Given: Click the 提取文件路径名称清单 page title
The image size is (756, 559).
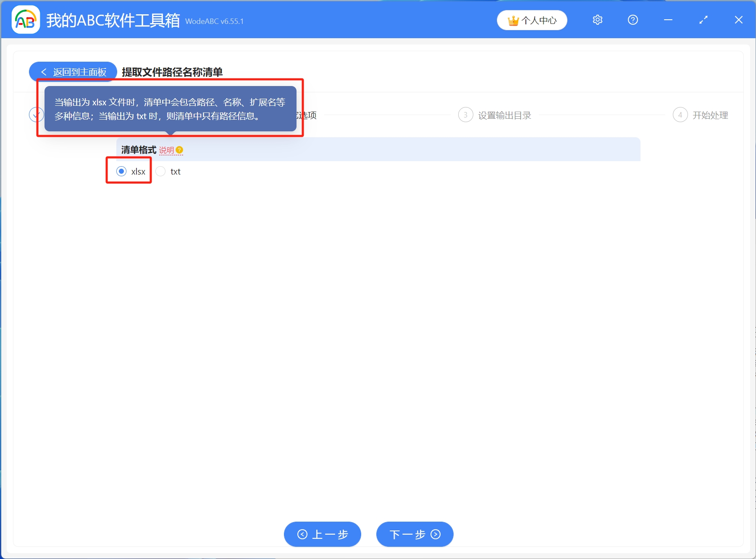Looking at the screenshot, I should coord(171,72).
